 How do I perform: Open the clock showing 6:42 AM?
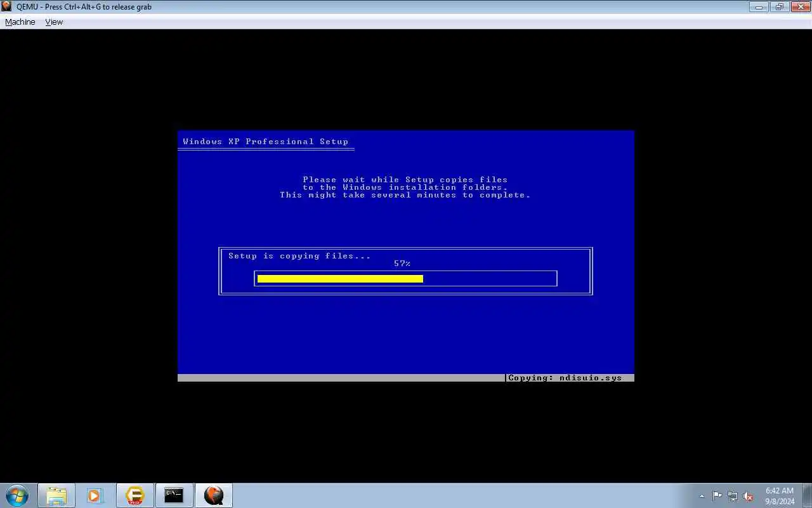click(x=780, y=496)
